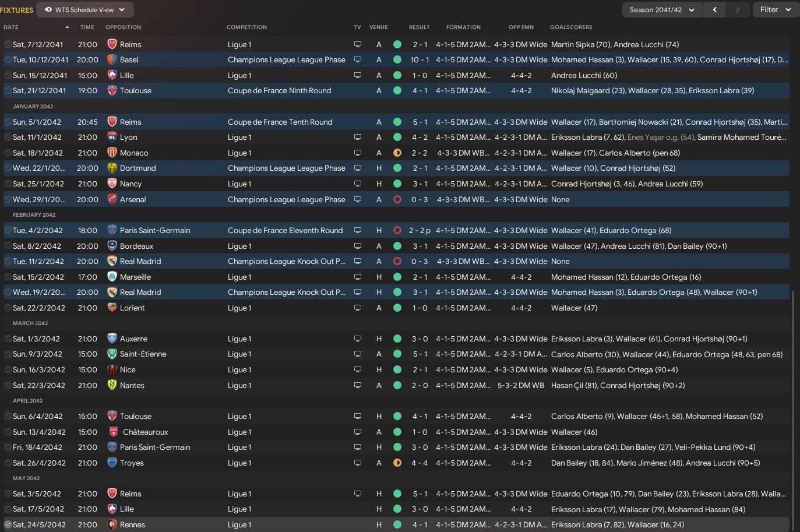
Task: Sort by the Result column header
Action: [x=420, y=27]
